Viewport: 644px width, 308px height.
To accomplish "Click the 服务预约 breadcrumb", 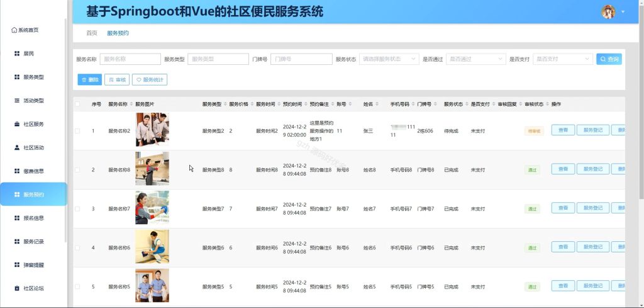I will tap(118, 33).
